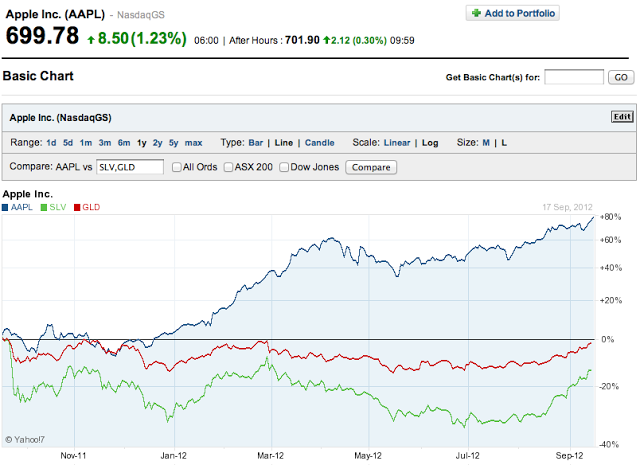This screenshot has height=465, width=640.
Task: Click the +80% axis label
Action: click(x=610, y=217)
